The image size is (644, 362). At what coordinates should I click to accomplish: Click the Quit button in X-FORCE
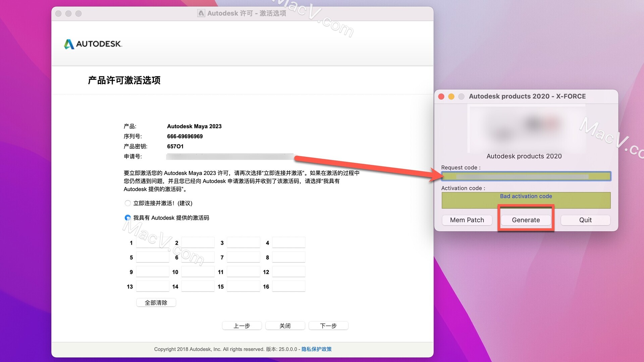coord(585,220)
